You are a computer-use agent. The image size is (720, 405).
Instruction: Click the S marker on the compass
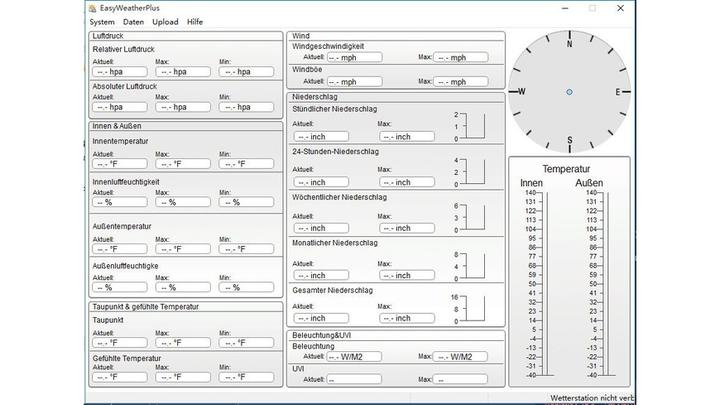tap(570, 140)
